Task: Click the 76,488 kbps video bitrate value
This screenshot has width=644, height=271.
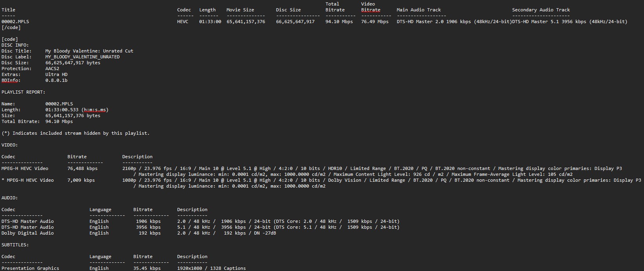Action: (x=82, y=168)
